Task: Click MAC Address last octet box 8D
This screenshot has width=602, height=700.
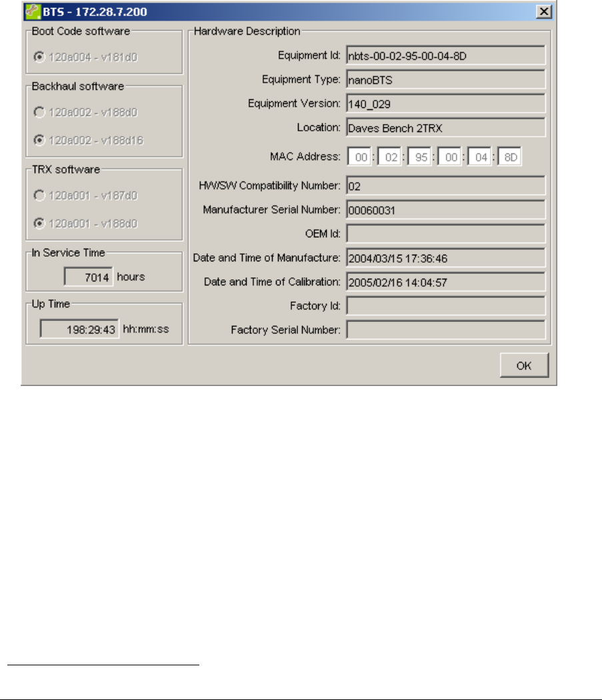Action: click(509, 157)
